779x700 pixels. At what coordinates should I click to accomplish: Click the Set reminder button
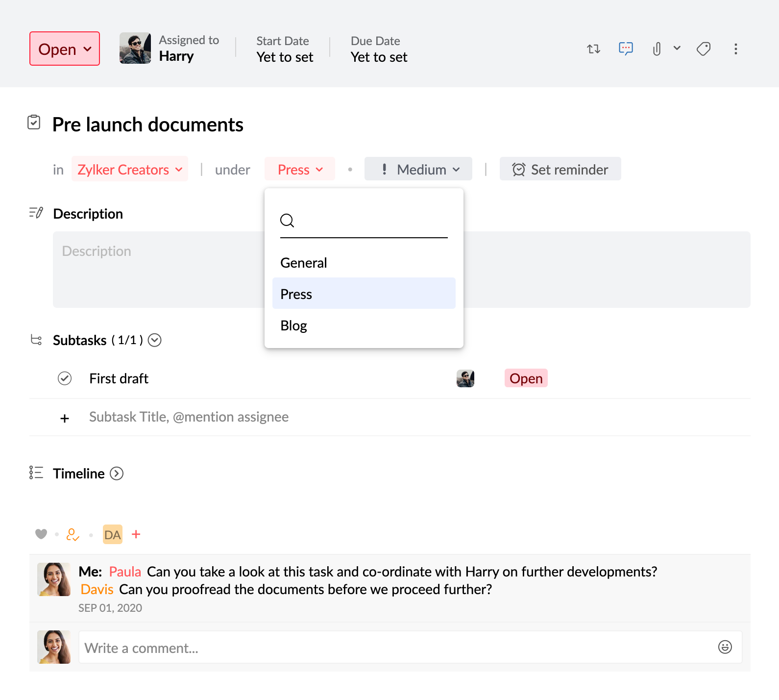(x=560, y=170)
